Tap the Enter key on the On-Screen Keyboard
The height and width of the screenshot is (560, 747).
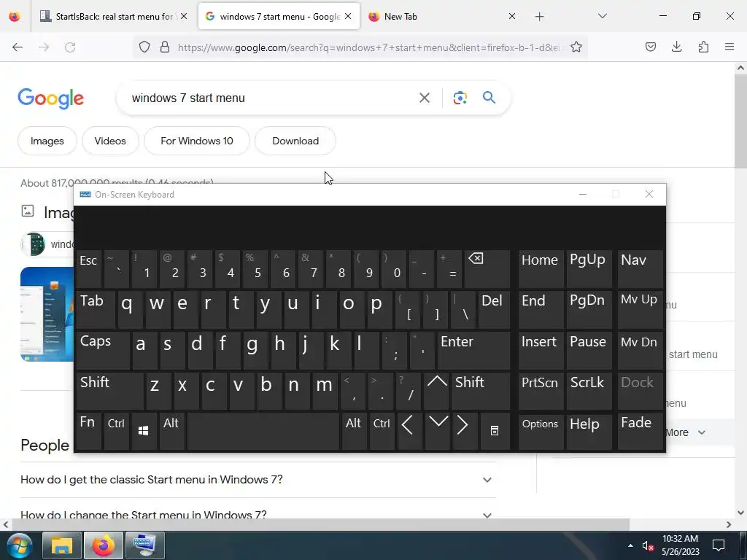(473, 350)
